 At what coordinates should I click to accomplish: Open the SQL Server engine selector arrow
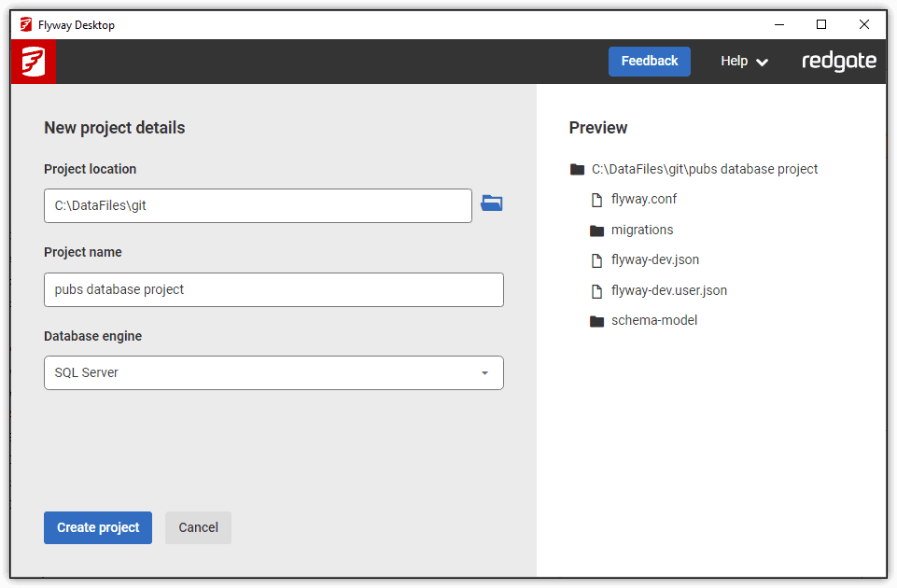point(484,372)
